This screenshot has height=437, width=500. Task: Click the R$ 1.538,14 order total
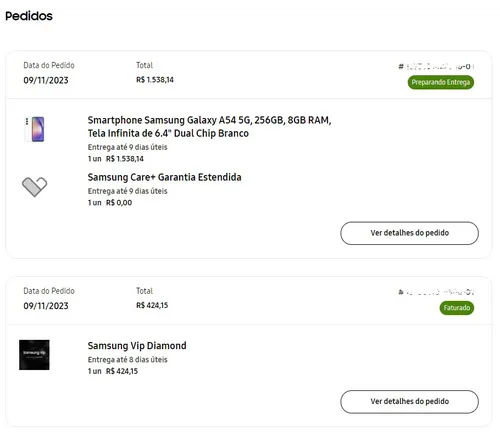[x=155, y=80]
